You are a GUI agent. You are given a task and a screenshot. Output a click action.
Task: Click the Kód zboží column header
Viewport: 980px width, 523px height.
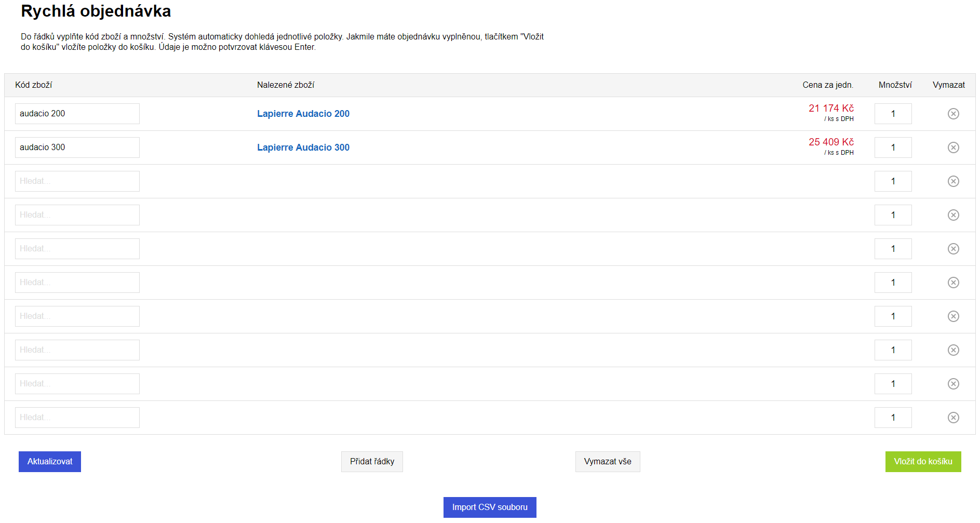click(x=34, y=85)
